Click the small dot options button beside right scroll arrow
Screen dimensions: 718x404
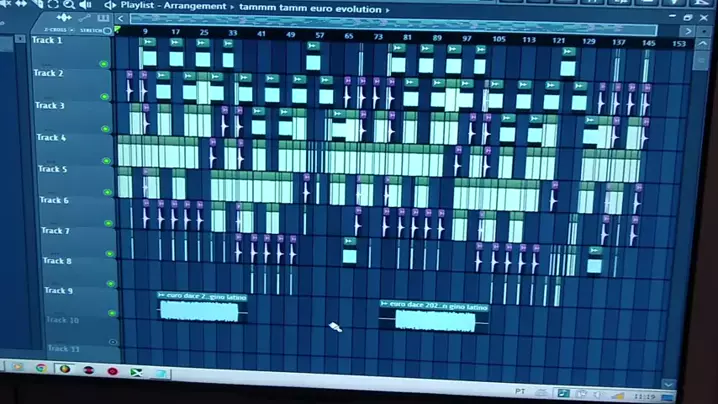[704, 32]
